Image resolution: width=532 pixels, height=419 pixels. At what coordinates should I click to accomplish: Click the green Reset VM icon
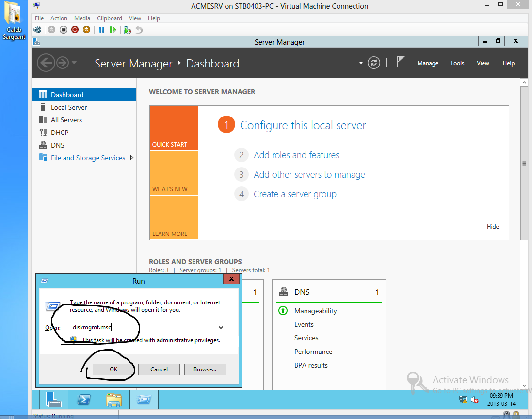[113, 30]
